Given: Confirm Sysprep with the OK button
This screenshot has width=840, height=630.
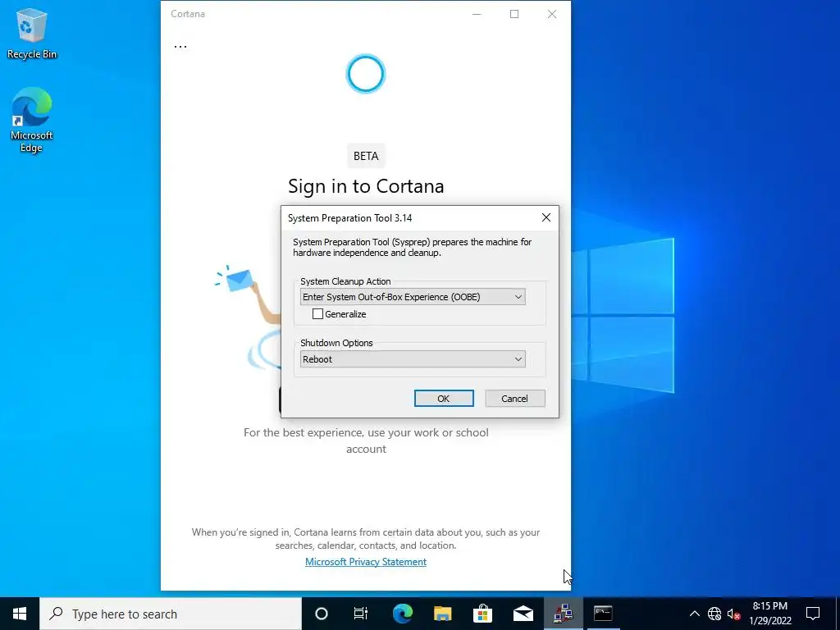Looking at the screenshot, I should tap(444, 398).
